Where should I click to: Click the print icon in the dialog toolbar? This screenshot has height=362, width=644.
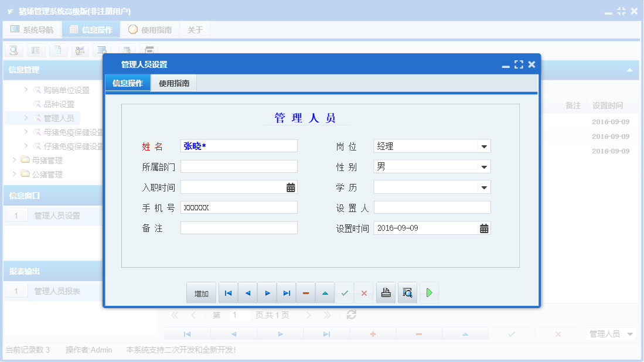pos(385,292)
